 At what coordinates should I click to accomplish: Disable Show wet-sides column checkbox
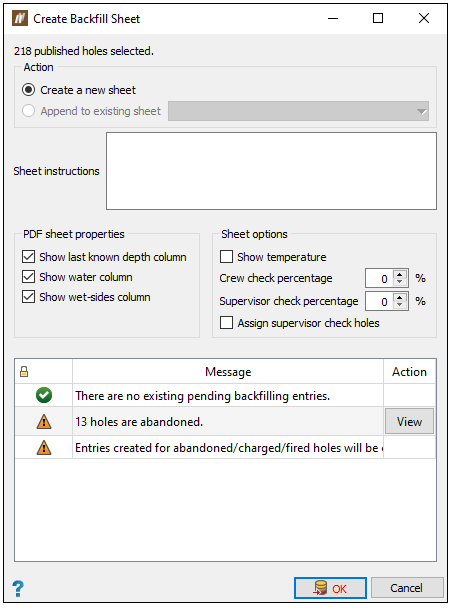[28, 297]
